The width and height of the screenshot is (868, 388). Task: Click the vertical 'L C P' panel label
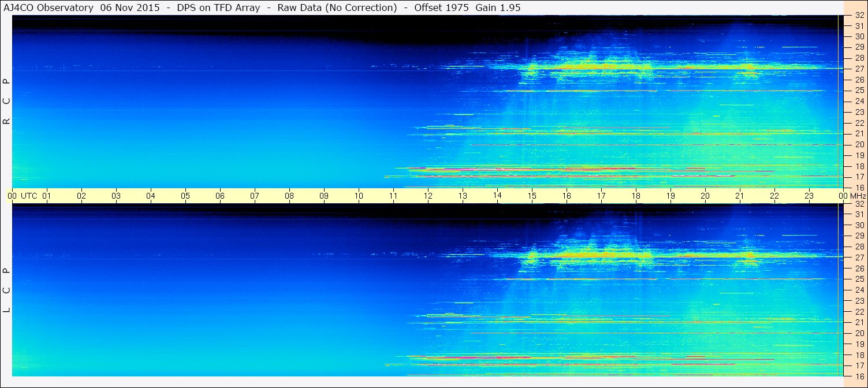coord(7,290)
